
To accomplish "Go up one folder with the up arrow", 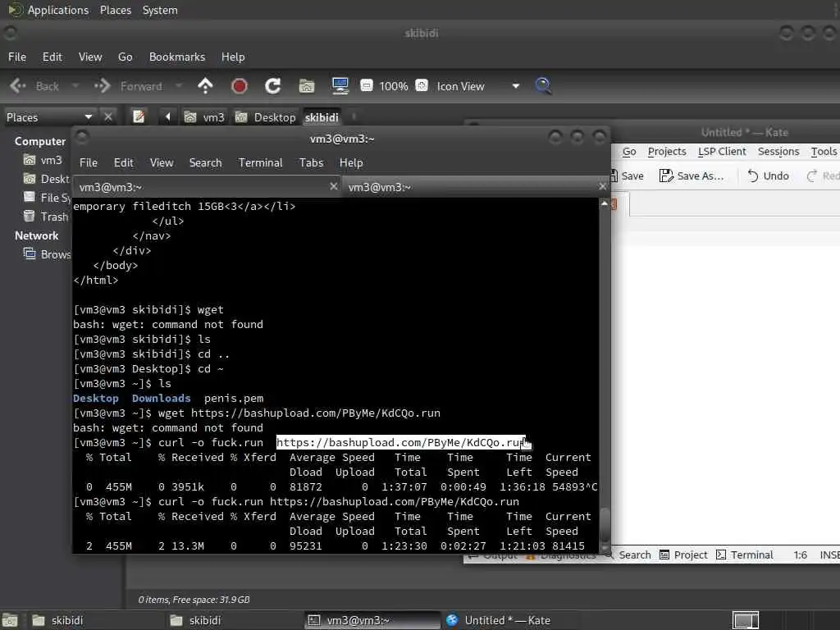I will click(205, 85).
